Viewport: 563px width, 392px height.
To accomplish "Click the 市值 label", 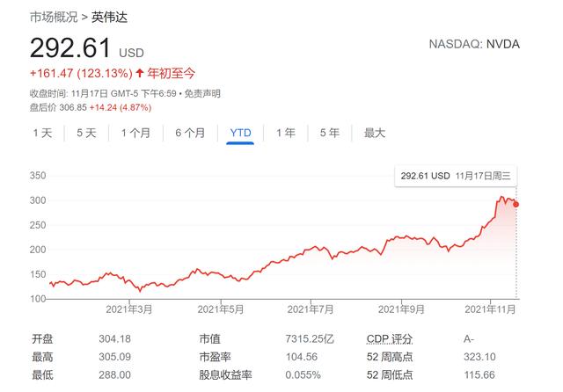I will pyautogui.click(x=210, y=339).
